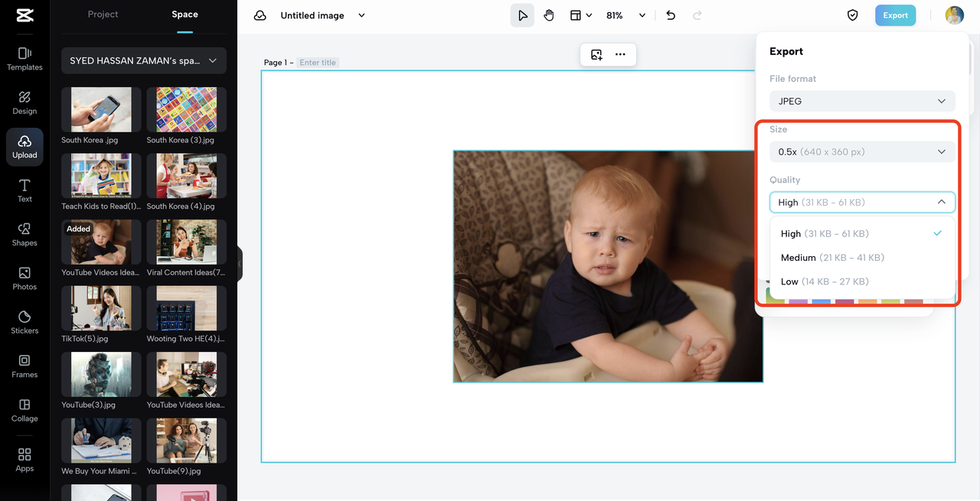
Task: Switch to the Space tab
Action: [x=185, y=15]
